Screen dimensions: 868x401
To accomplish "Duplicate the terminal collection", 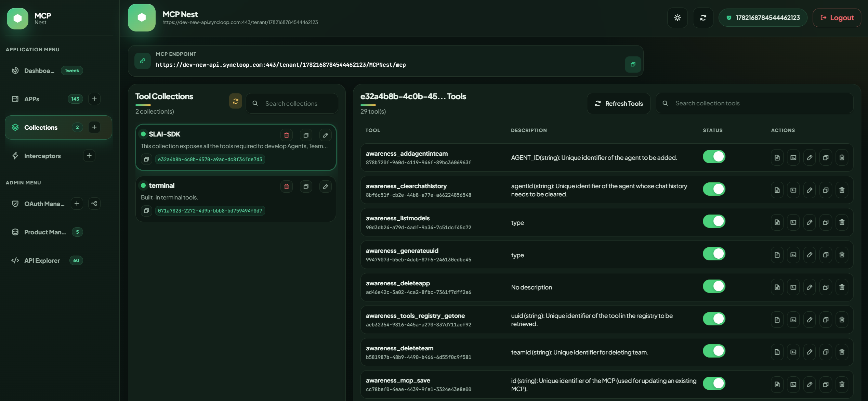I will (306, 186).
